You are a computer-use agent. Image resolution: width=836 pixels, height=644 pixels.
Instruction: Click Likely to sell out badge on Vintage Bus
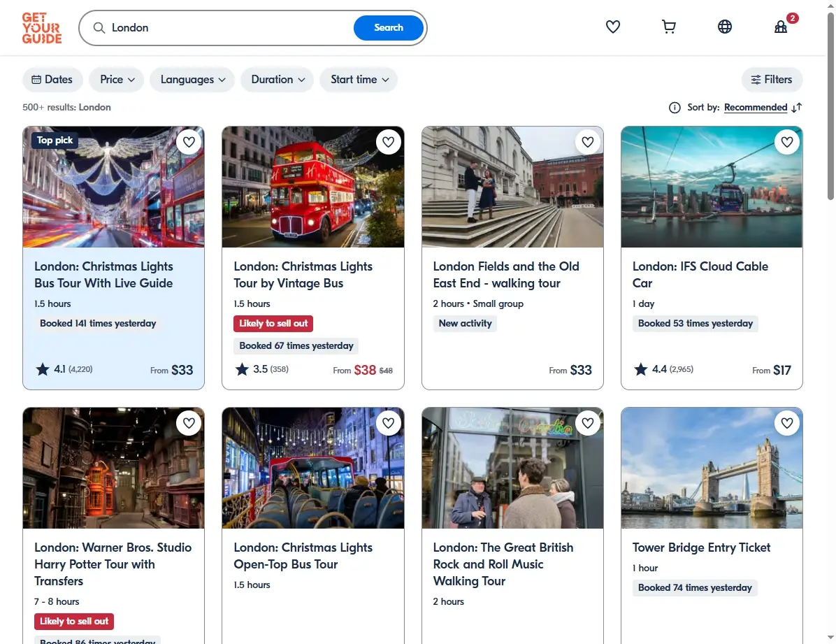273,323
